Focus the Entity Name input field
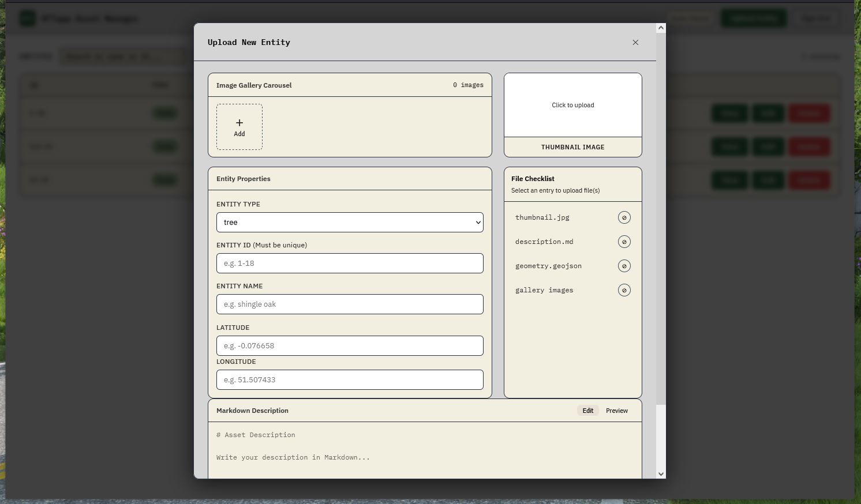861x504 pixels. [350, 304]
